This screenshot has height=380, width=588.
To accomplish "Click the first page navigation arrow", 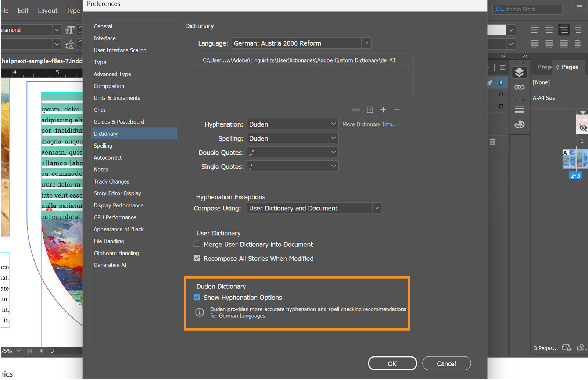I will 30,351.
